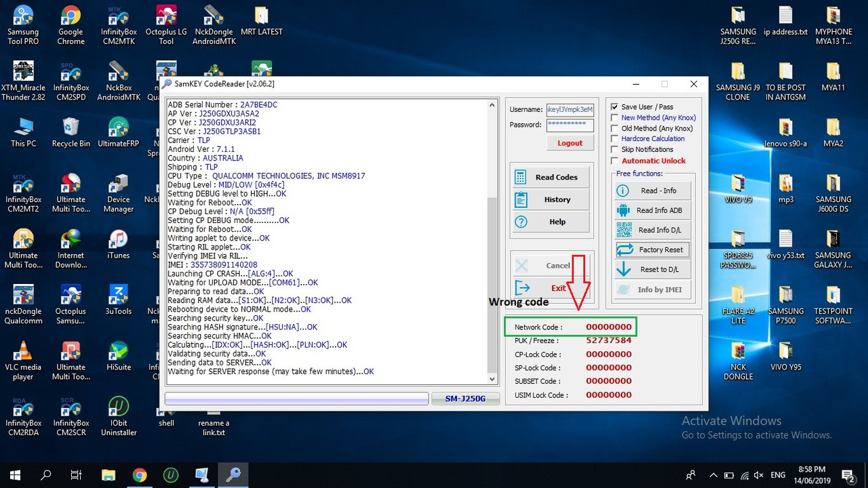
Task: Select the Network Code value 00000000
Action: 608,327
